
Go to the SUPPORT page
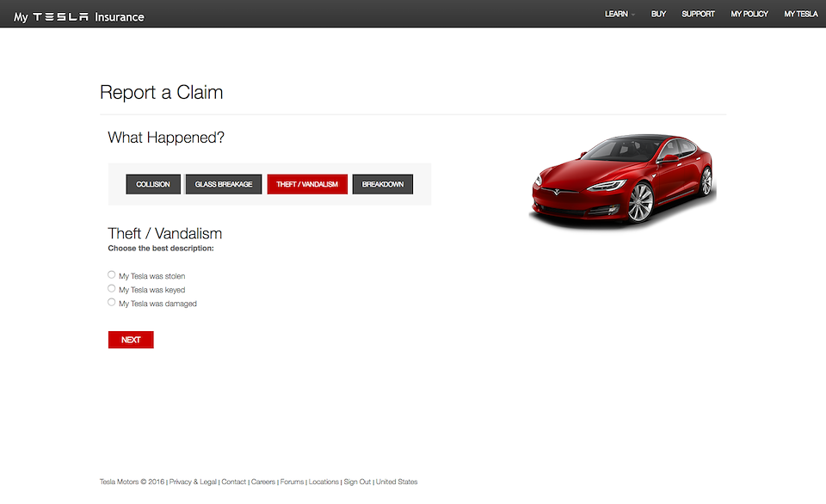(x=698, y=14)
